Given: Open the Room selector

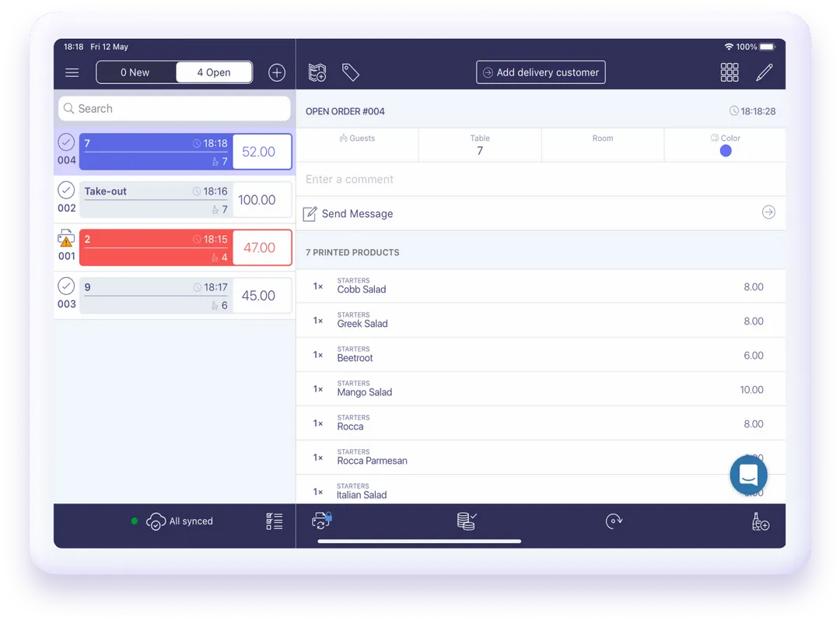Looking at the screenshot, I should pos(603,145).
